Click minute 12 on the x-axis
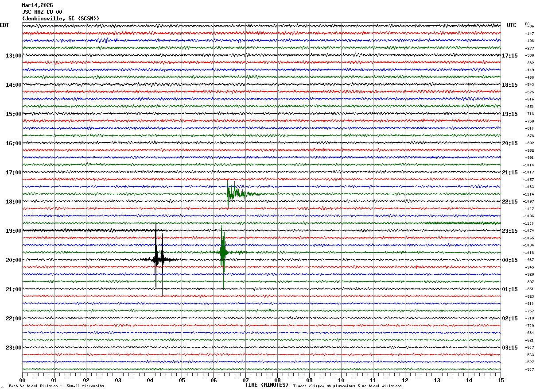 click(405, 380)
